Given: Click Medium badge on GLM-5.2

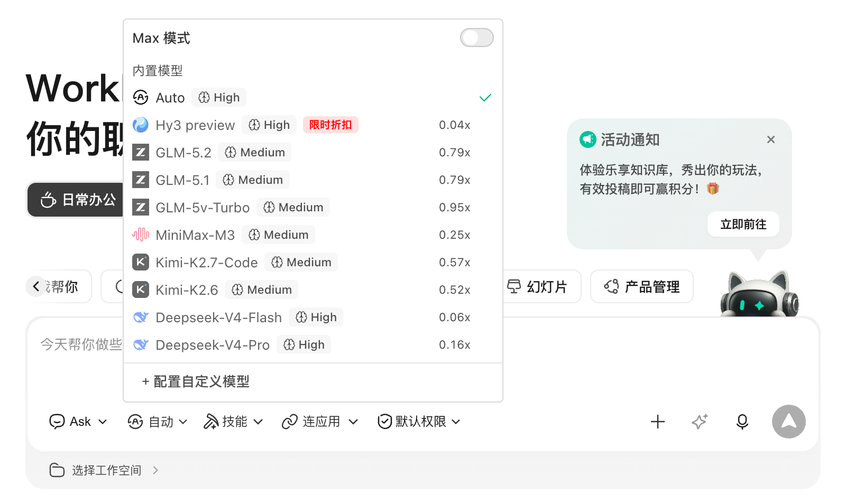Looking at the screenshot, I should click(x=255, y=153).
